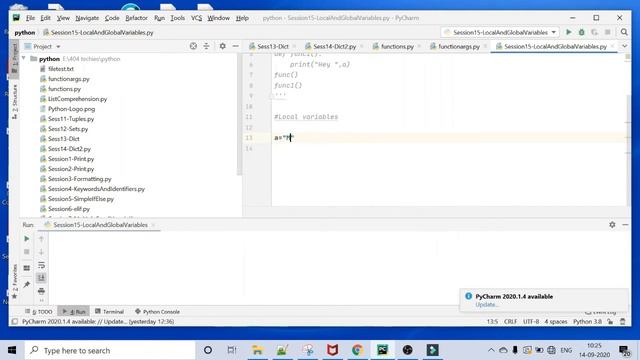Open Session5-SimpleIfElse.py in the project tree

point(80,199)
